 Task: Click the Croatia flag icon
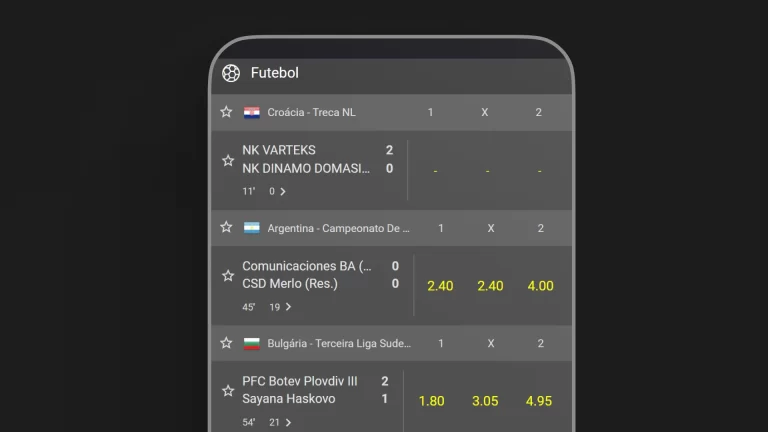(x=252, y=112)
